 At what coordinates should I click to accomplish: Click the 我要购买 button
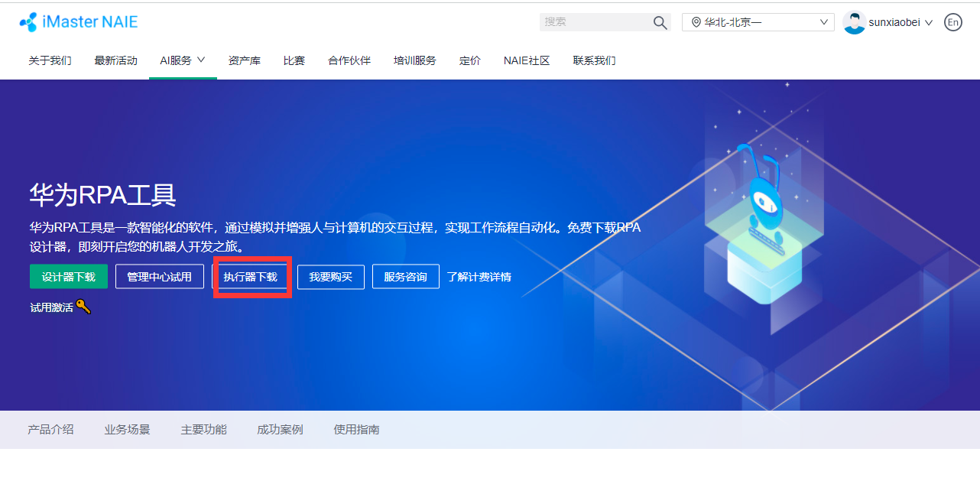(x=330, y=277)
